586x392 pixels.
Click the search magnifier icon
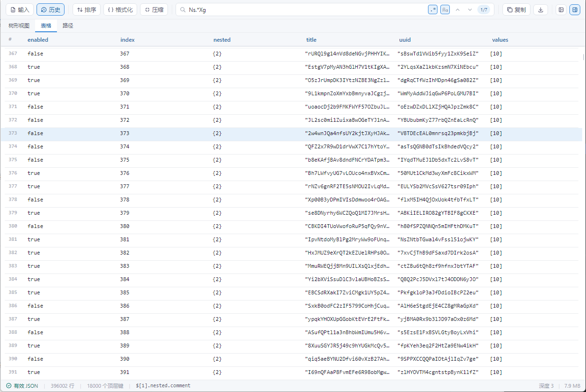(x=183, y=9)
